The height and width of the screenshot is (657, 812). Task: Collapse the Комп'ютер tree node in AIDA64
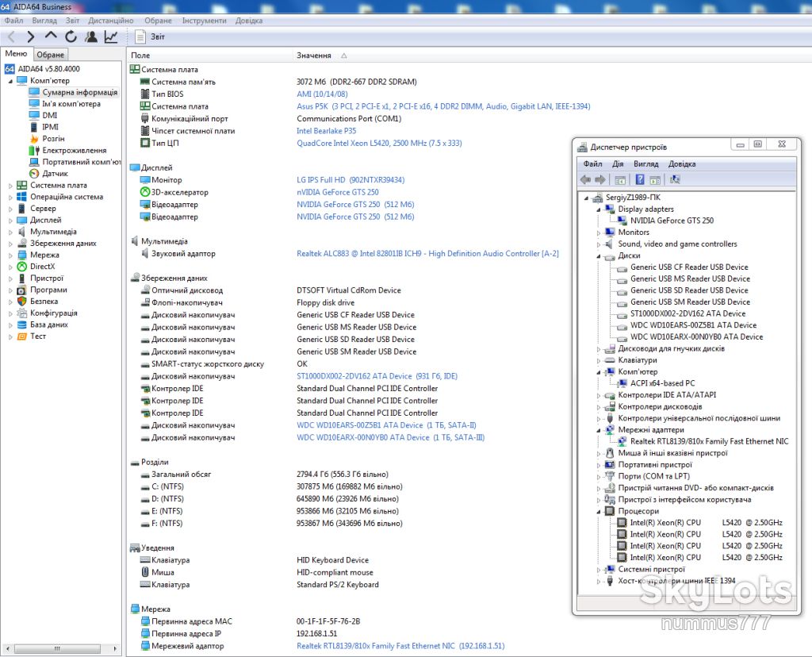point(10,81)
